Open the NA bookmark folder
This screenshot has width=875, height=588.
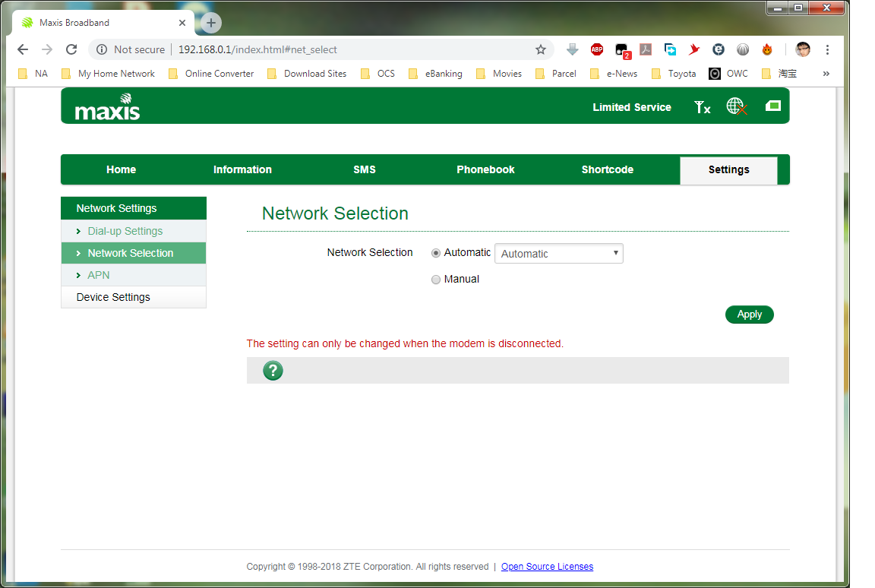(x=33, y=74)
